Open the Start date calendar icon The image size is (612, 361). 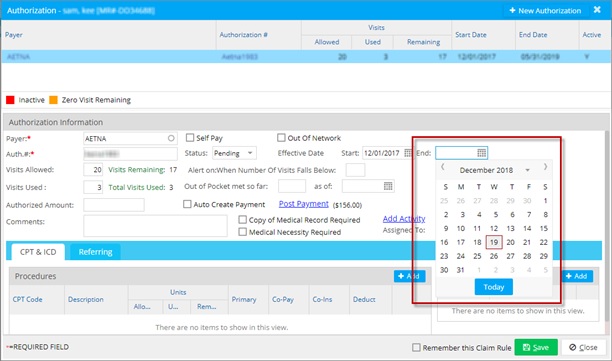point(407,153)
